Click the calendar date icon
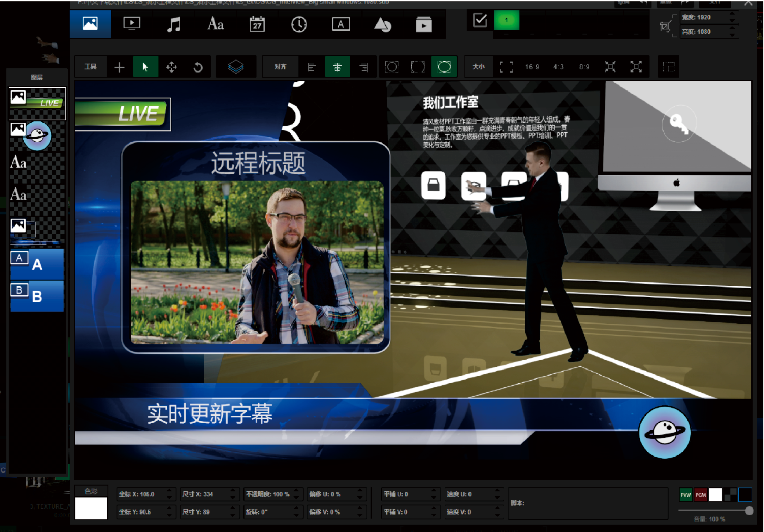Screen dimensions: 764x532 click(x=257, y=24)
